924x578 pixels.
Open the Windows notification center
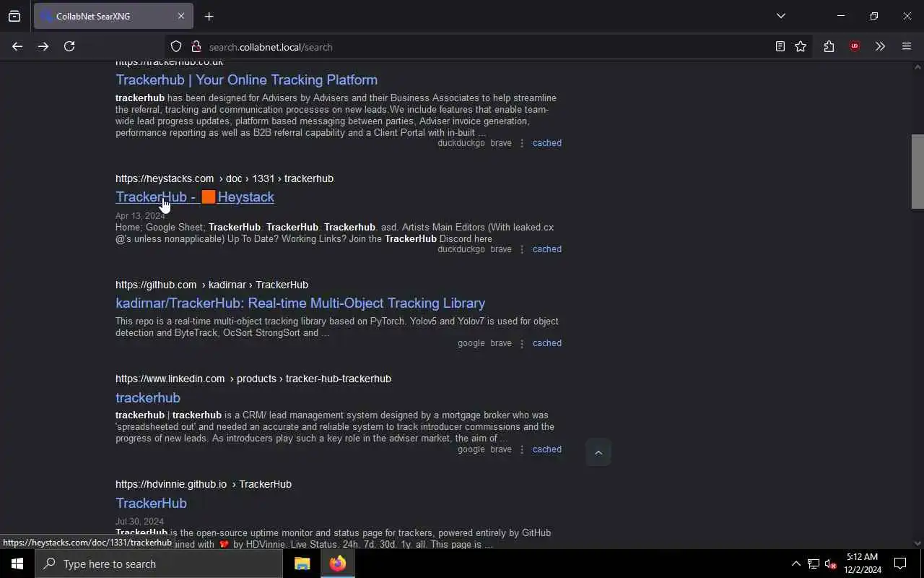pos(900,564)
